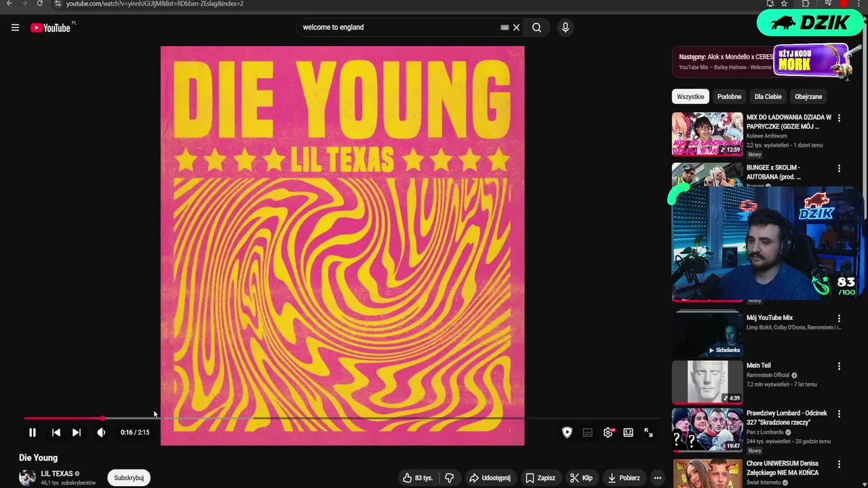
Task: Download video with Pobierz button
Action: click(x=624, y=478)
